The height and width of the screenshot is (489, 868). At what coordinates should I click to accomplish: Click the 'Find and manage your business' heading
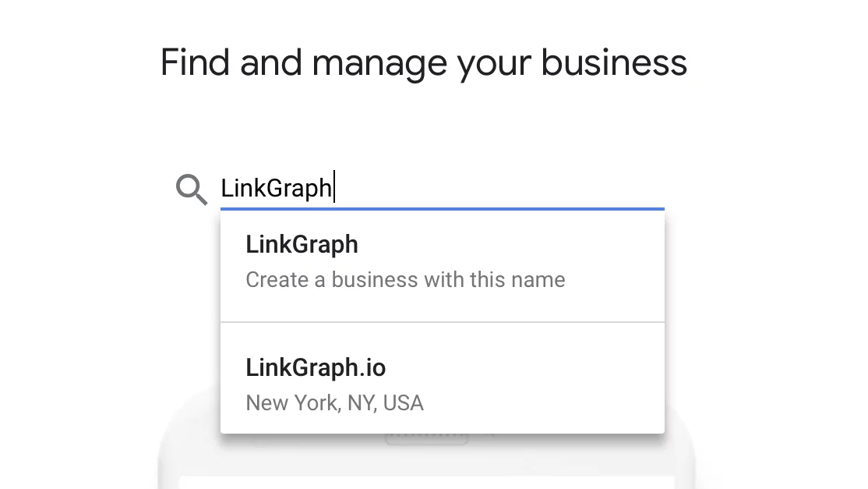click(424, 62)
